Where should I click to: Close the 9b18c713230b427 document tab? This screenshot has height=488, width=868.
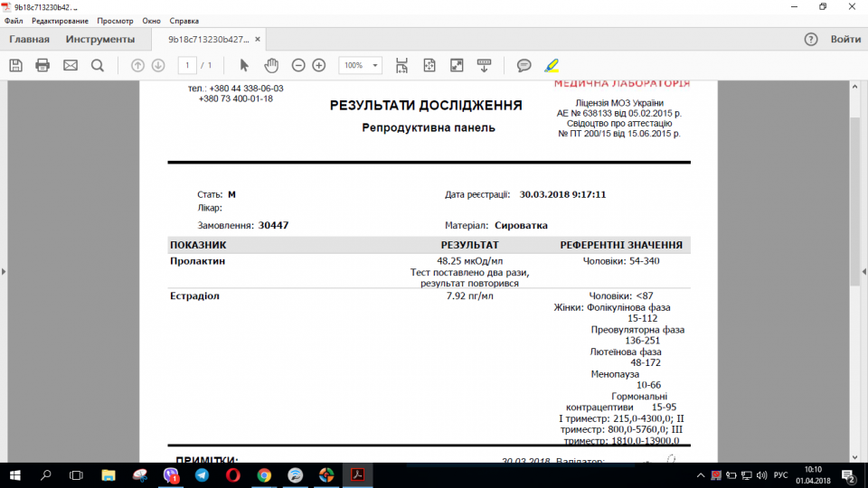pos(259,40)
